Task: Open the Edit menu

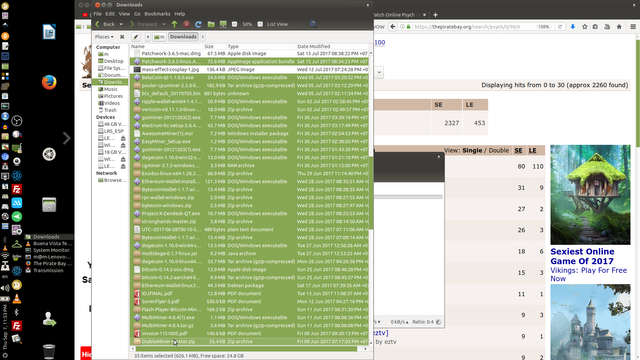Action: 110,14
